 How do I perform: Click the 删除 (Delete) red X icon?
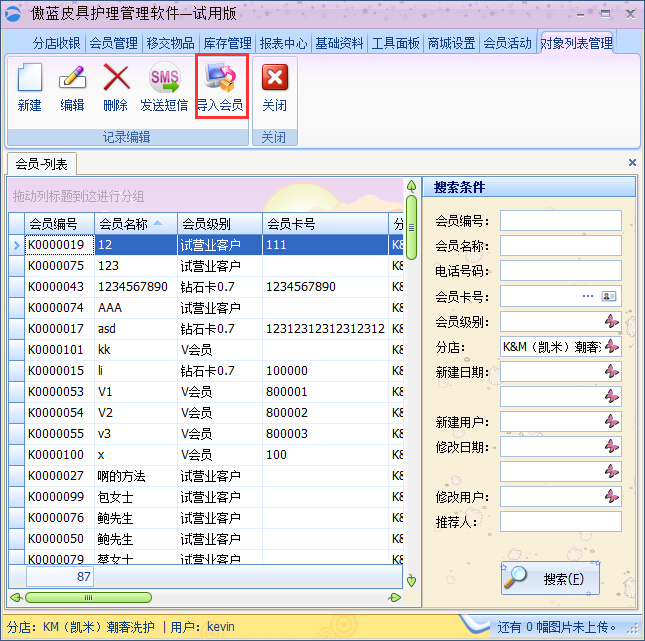coord(116,80)
